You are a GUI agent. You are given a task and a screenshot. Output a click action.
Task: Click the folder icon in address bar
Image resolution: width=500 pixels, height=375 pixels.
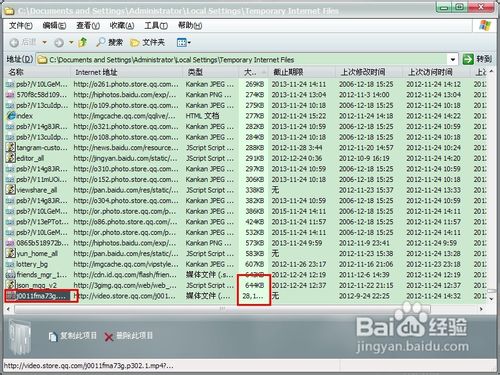[x=42, y=60]
